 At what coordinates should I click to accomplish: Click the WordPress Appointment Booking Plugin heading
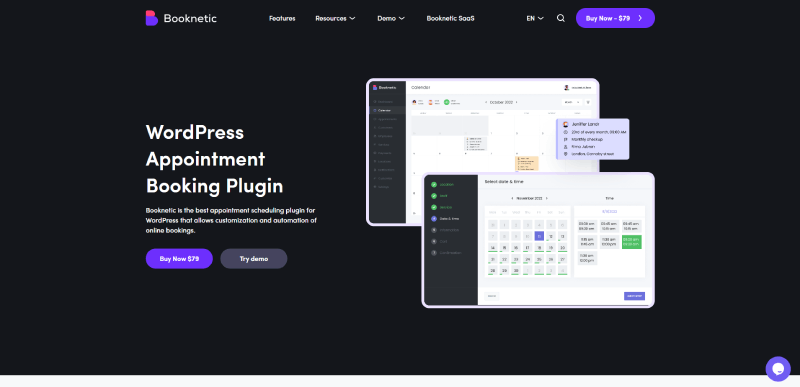click(214, 159)
